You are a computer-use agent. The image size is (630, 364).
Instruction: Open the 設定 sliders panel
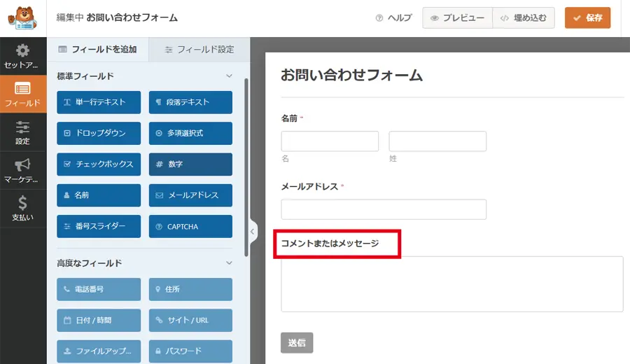[23, 132]
